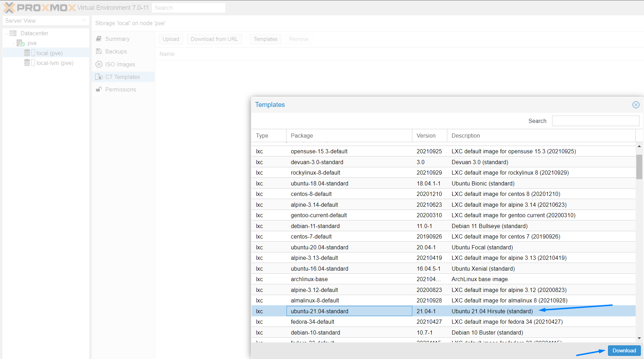Sort by the Package column header
This screenshot has height=359, width=644.
[349, 135]
